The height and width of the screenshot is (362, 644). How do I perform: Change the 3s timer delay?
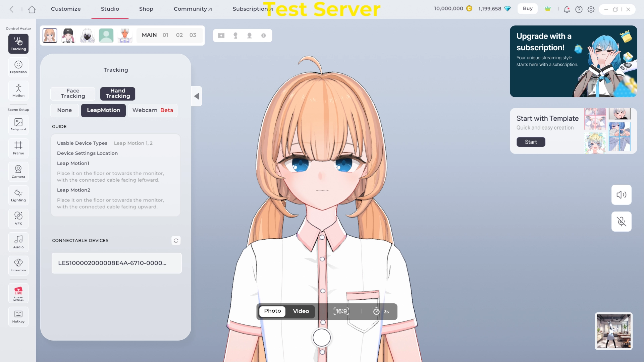(x=381, y=312)
